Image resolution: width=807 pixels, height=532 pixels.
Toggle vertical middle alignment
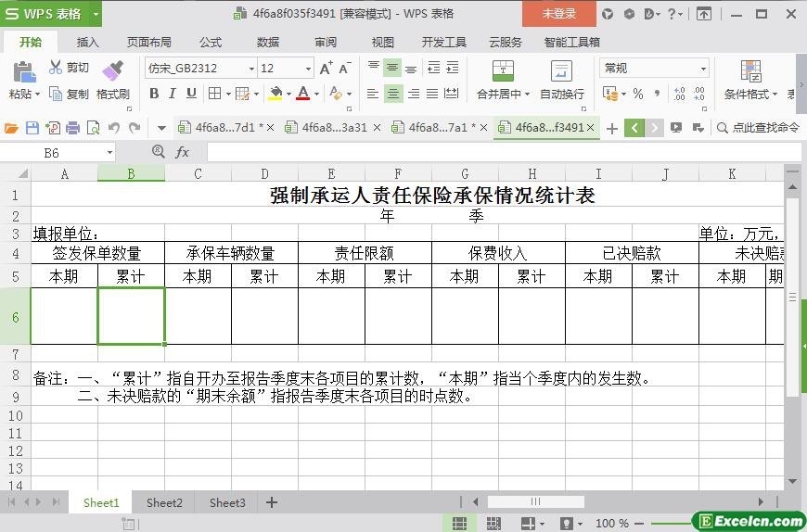click(392, 68)
